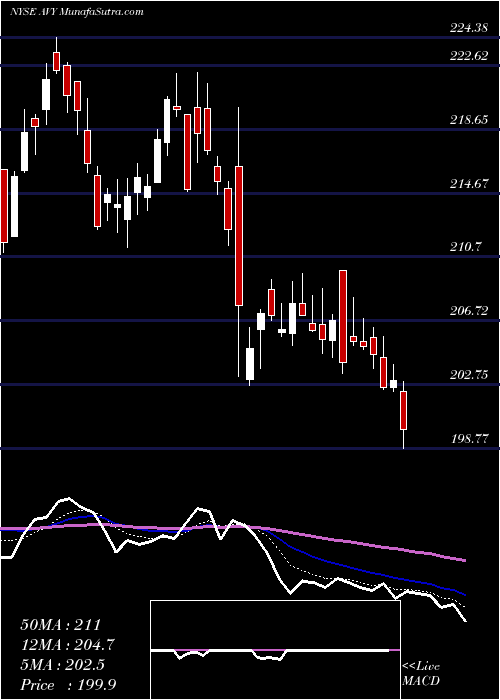Viewport: 500px width, 700px height.
Task: Click the 198.77 price axis label
Action: pos(469,438)
